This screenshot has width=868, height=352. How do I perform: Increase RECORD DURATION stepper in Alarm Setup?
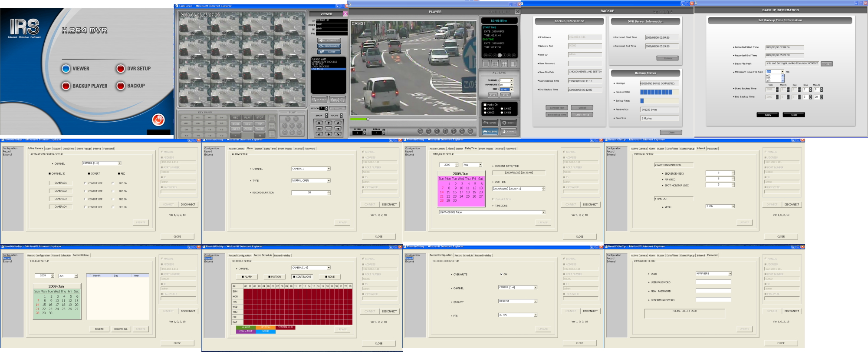[x=329, y=192]
